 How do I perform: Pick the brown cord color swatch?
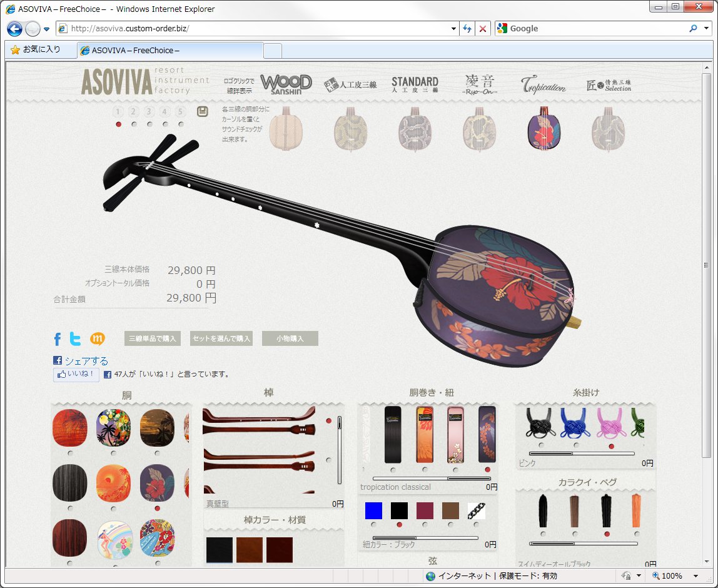[450, 510]
